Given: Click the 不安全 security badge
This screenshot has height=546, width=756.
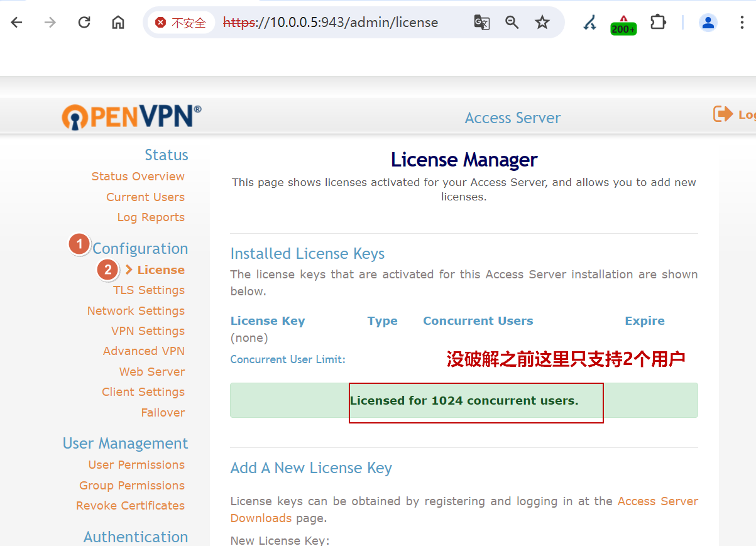Looking at the screenshot, I should 182,22.
